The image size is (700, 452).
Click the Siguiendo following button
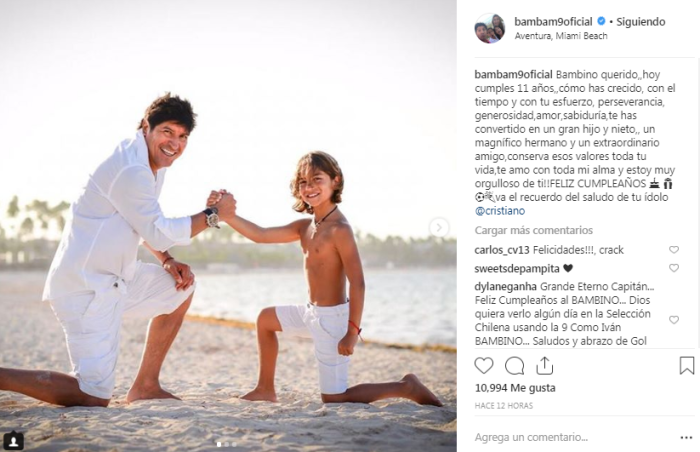641,21
